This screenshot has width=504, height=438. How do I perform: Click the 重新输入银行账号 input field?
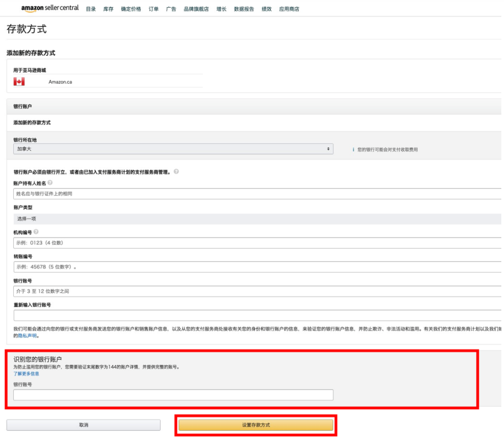pyautogui.click(x=256, y=315)
